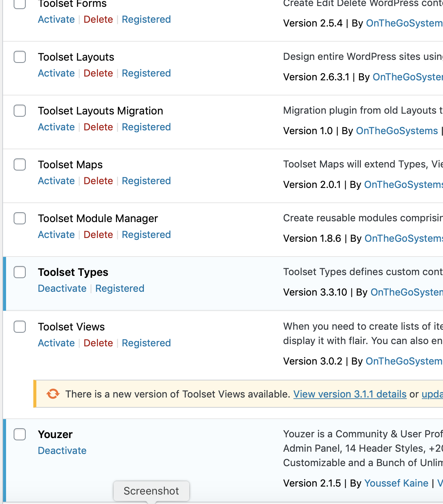Open OnTheGoSystems author link for Toolset Forms
Image resolution: width=443 pixels, height=504 pixels.
[404, 23]
